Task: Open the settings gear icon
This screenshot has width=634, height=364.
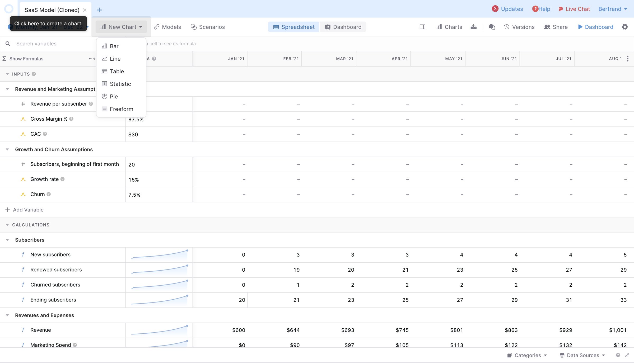Action: pyautogui.click(x=625, y=27)
